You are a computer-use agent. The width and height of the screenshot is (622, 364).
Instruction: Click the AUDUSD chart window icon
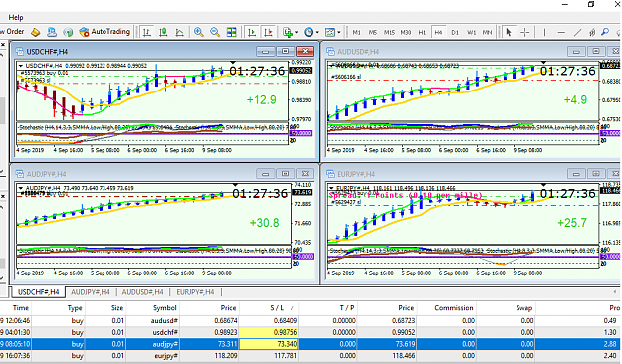(330, 51)
